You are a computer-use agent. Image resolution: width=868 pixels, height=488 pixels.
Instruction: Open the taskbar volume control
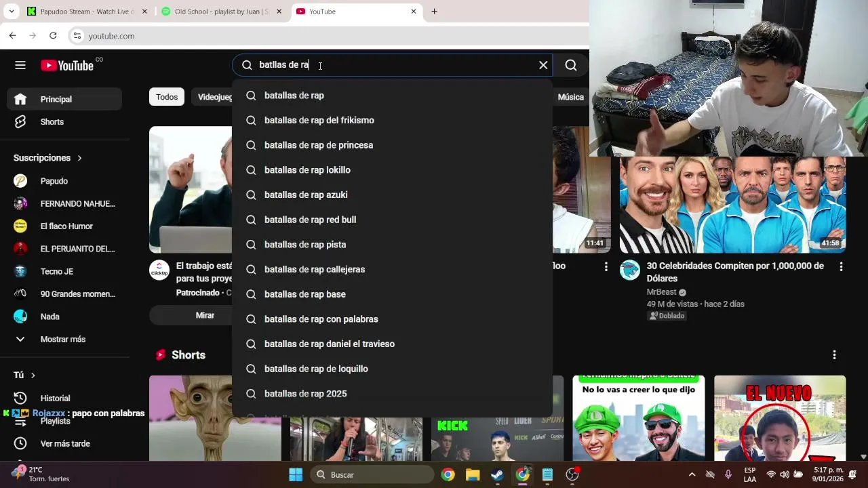785,474
